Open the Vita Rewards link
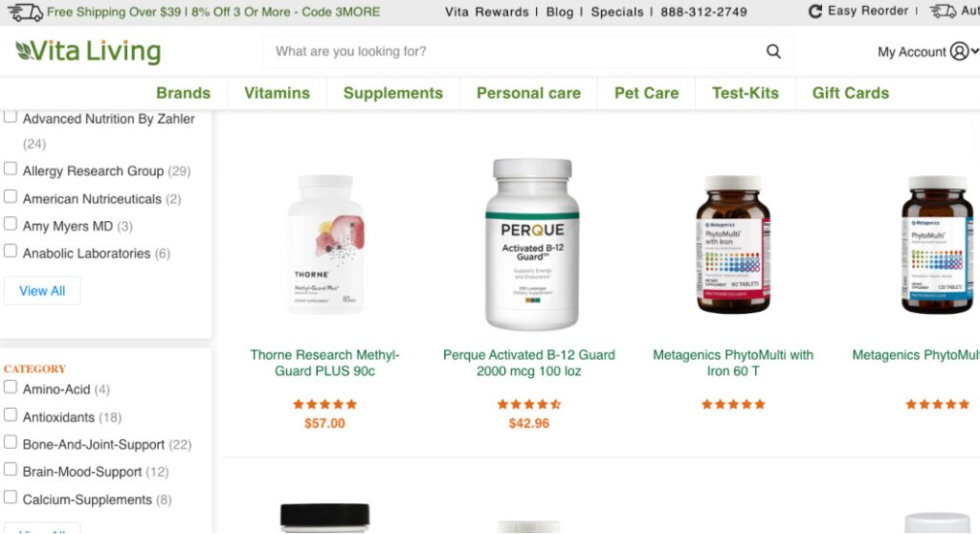This screenshot has width=980, height=534. [x=487, y=11]
